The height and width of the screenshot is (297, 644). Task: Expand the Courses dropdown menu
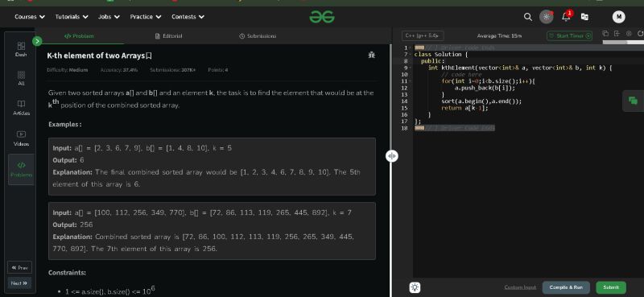click(30, 17)
